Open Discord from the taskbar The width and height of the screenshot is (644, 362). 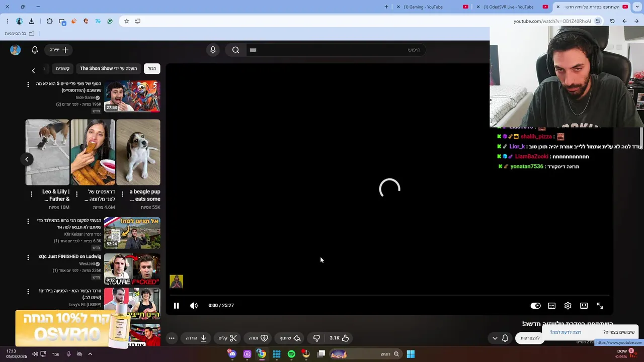point(232,354)
